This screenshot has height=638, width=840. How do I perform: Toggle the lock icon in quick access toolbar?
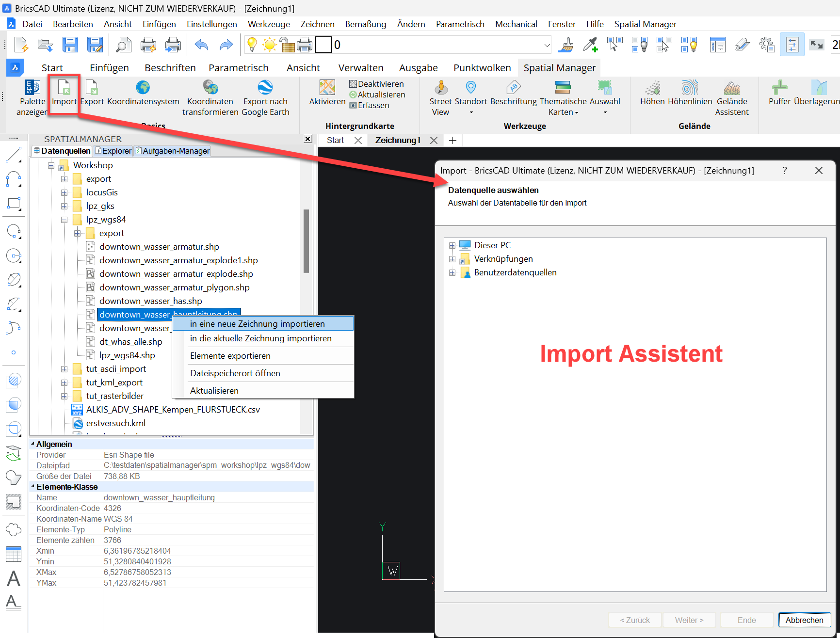pyautogui.click(x=287, y=45)
